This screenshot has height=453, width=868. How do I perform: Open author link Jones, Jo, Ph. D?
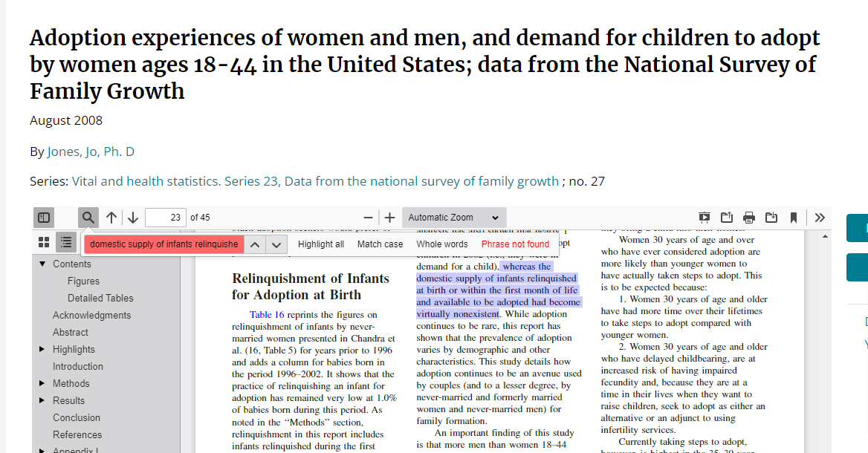coord(91,151)
